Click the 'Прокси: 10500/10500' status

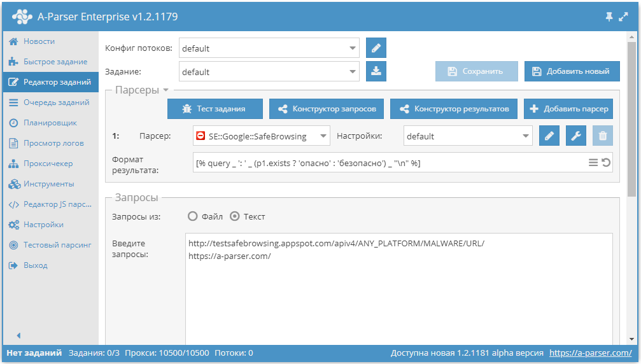[x=167, y=353]
